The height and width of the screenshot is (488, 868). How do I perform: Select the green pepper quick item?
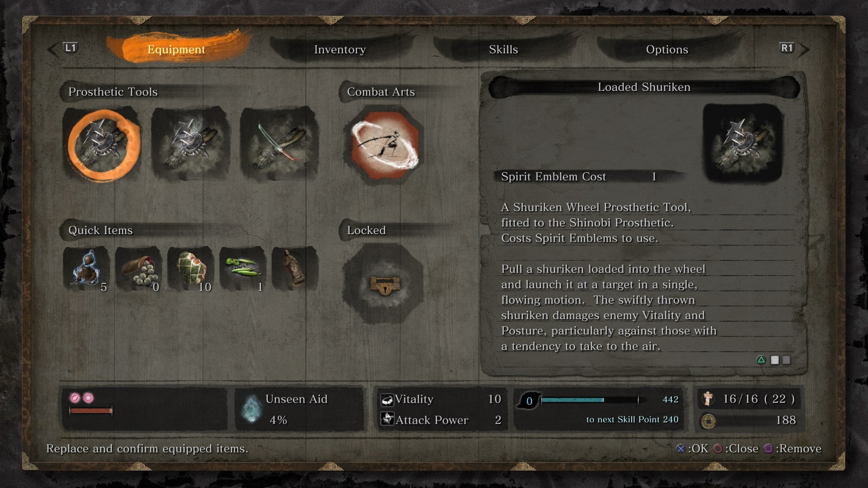(x=243, y=269)
